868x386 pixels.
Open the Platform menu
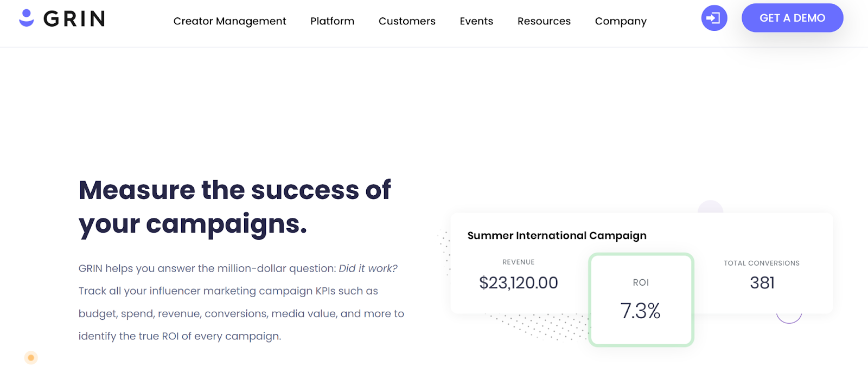332,21
